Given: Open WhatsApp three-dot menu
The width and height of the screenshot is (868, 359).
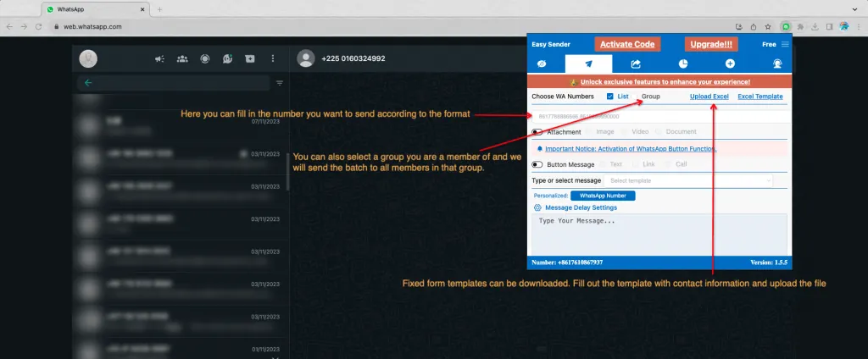Looking at the screenshot, I should [271, 59].
